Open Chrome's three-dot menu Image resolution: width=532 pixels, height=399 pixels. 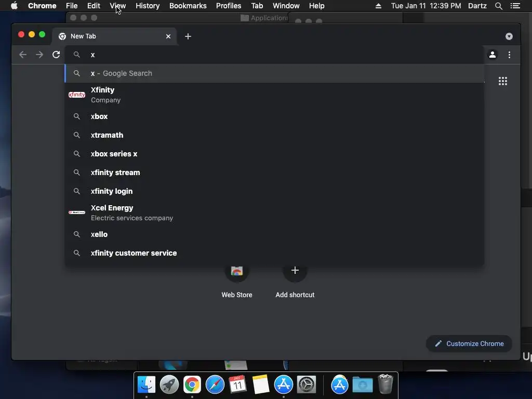(509, 55)
